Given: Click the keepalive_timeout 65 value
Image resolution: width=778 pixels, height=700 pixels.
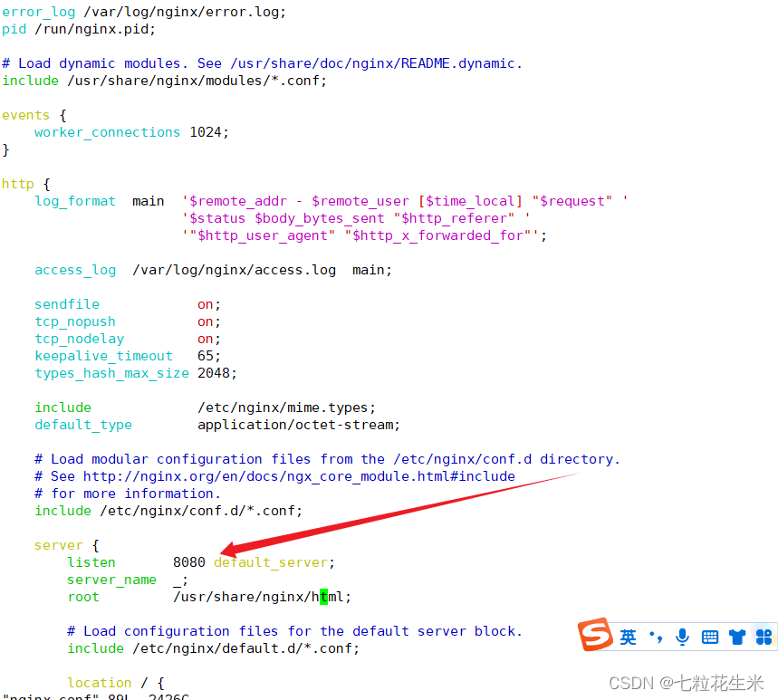Looking at the screenshot, I should 207,355.
